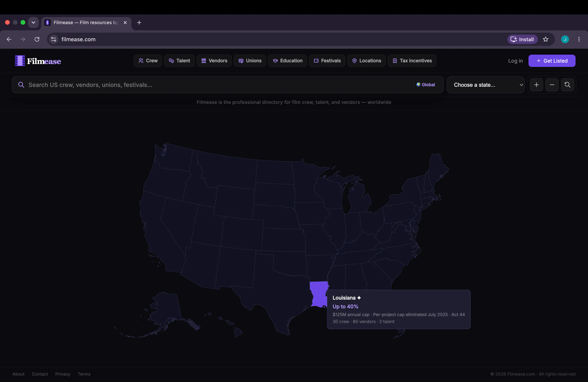Open site information icon in address bar
Viewport: 588px width, 382px height.
pyautogui.click(x=54, y=39)
